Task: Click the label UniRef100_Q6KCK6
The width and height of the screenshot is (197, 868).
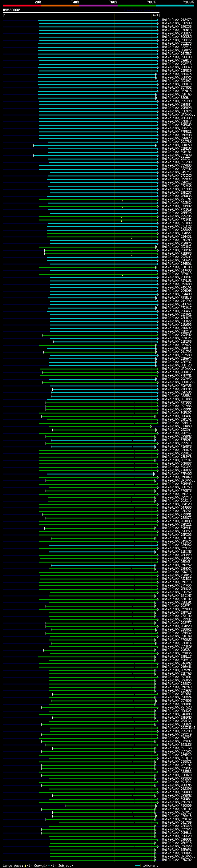Action: pos(177,78)
